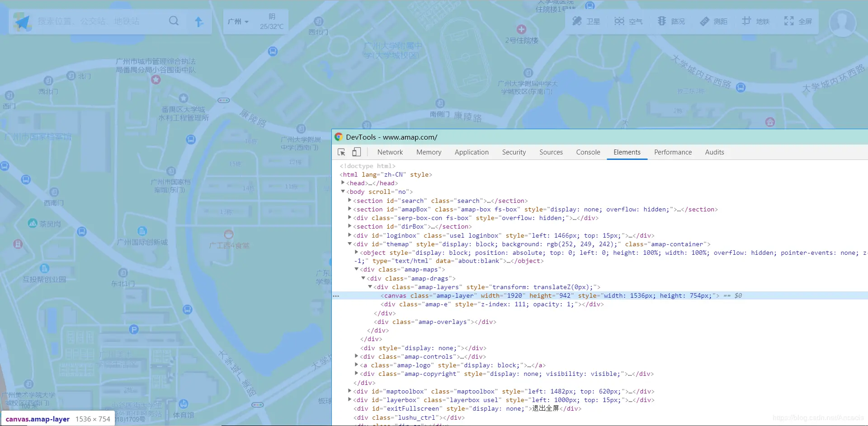Toggle the DevTools device toolbar icon
Image resolution: width=868 pixels, height=426 pixels.
[357, 152]
